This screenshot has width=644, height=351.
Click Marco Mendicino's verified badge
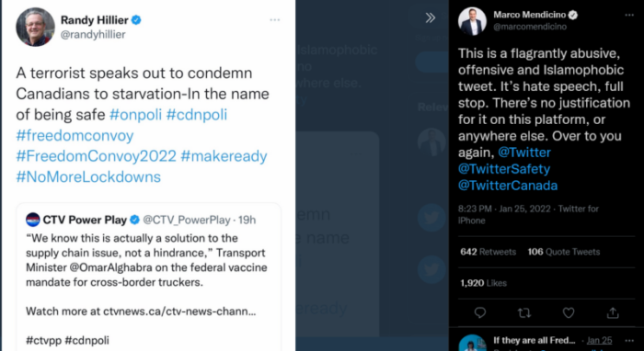coord(573,16)
